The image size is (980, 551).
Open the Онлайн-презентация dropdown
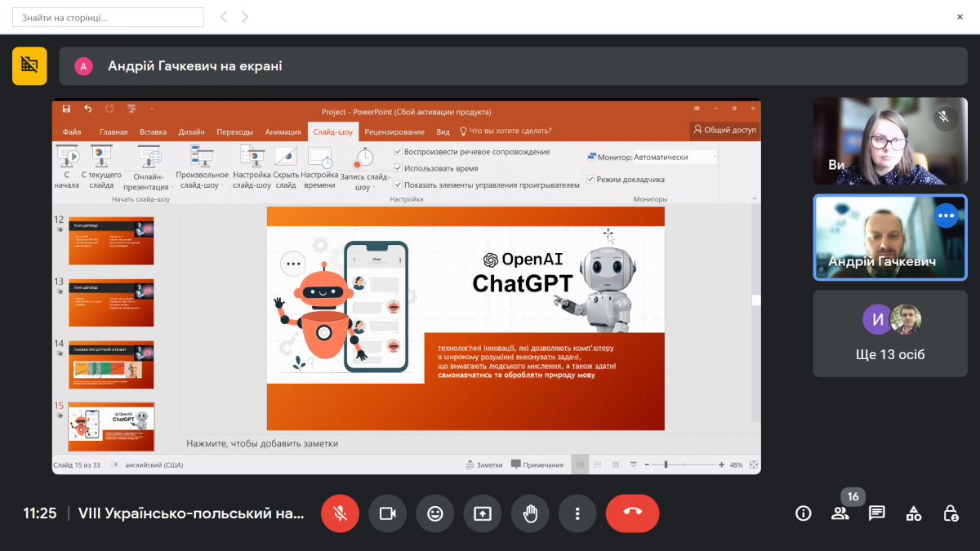[x=149, y=169]
